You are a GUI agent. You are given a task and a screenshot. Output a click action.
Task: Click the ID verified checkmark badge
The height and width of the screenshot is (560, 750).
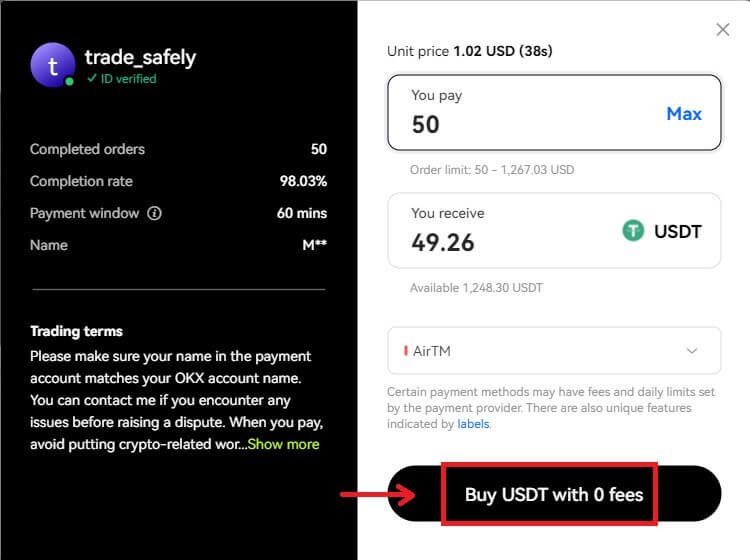pyautogui.click(x=92, y=78)
